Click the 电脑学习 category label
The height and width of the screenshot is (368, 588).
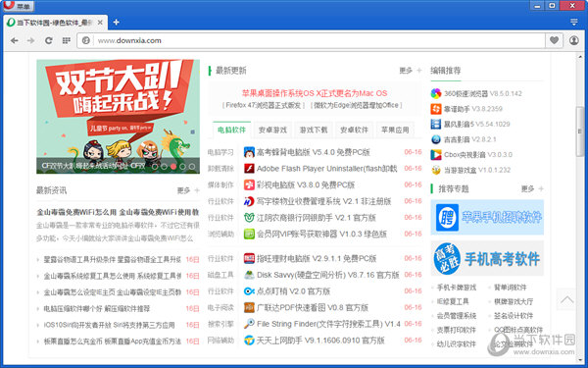pyautogui.click(x=220, y=152)
